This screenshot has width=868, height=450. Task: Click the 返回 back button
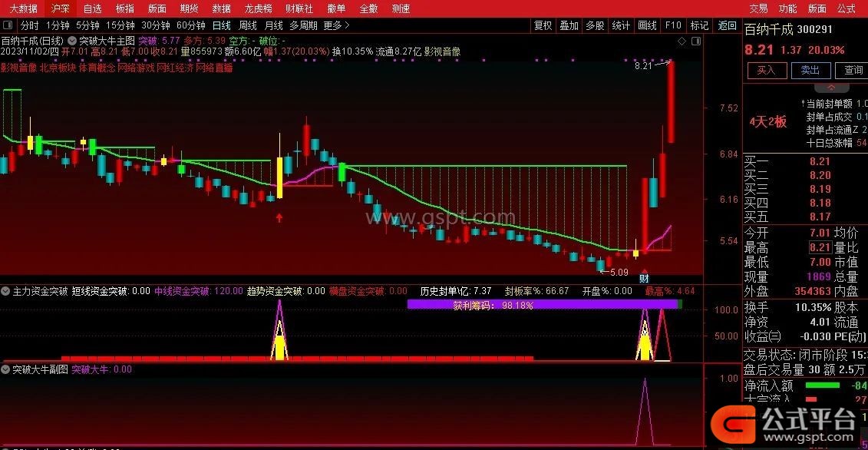726,25
